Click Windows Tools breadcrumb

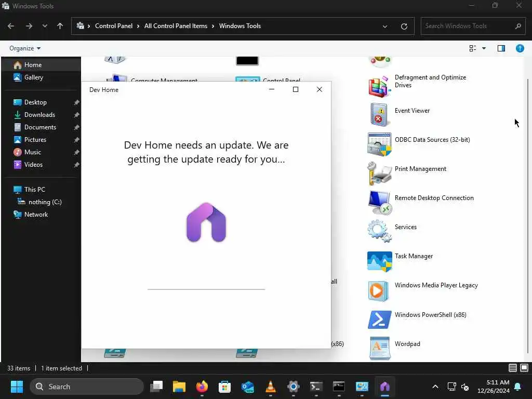click(240, 26)
